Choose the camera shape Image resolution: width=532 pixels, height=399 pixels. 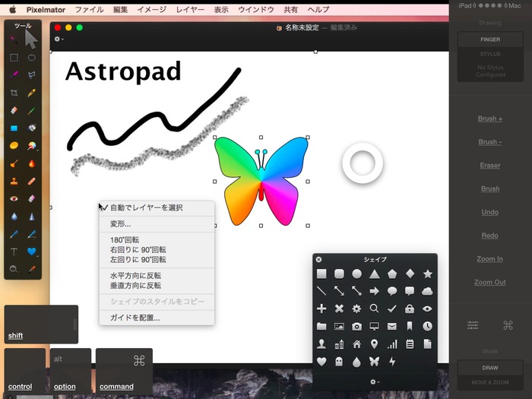(356, 326)
